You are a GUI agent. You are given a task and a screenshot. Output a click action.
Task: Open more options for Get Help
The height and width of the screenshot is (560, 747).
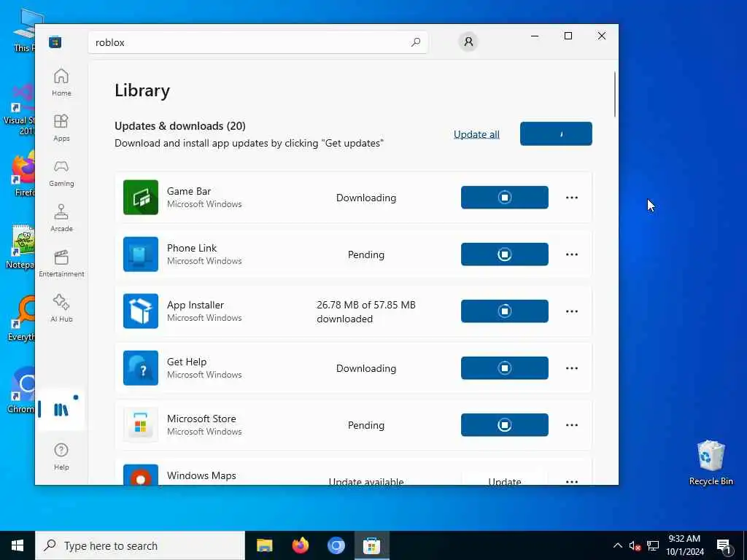click(x=572, y=368)
